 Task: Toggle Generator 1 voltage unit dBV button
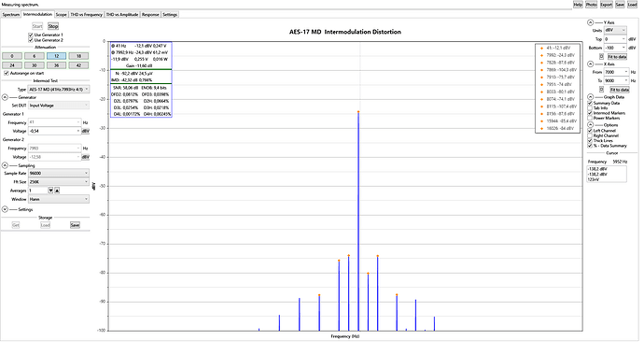pos(86,131)
